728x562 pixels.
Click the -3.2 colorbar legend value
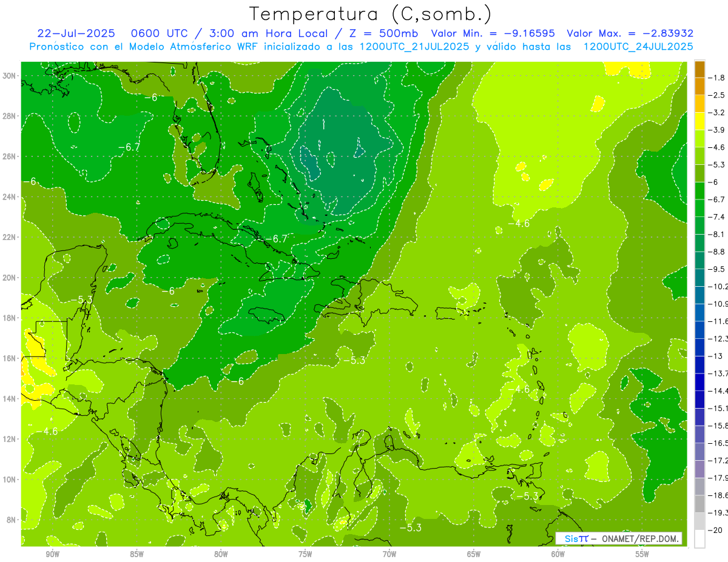717,113
